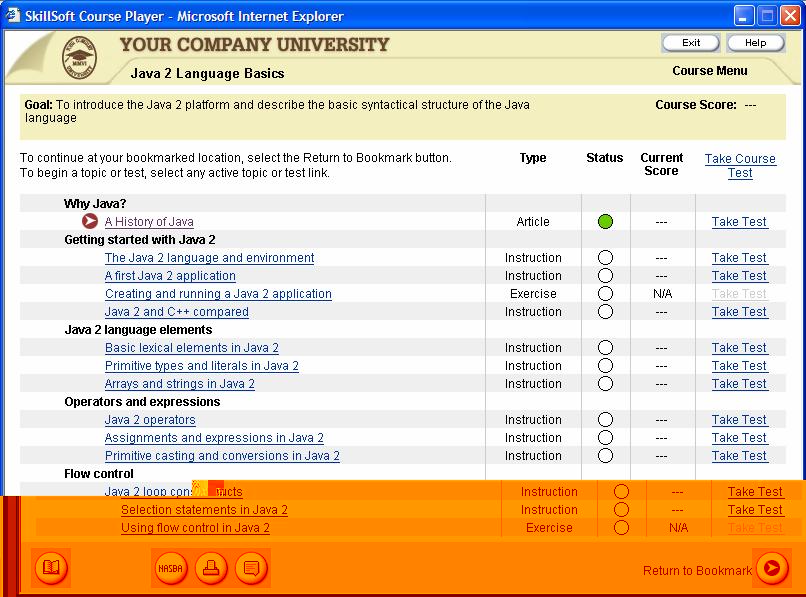Image resolution: width=806 pixels, height=597 pixels.
Task: Open the Java 2 operators topic
Action: (x=150, y=420)
